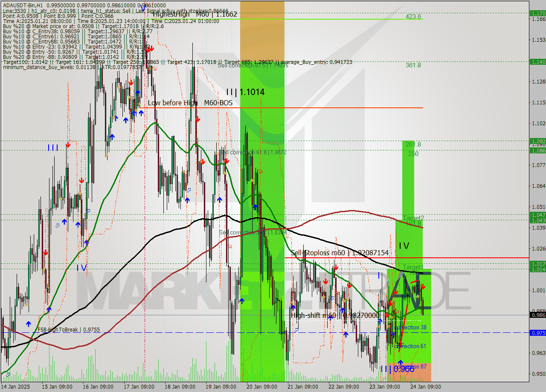Select the High-shift m60 | 0.98270000 label
Screen dimensions: 546x392
point(336,315)
